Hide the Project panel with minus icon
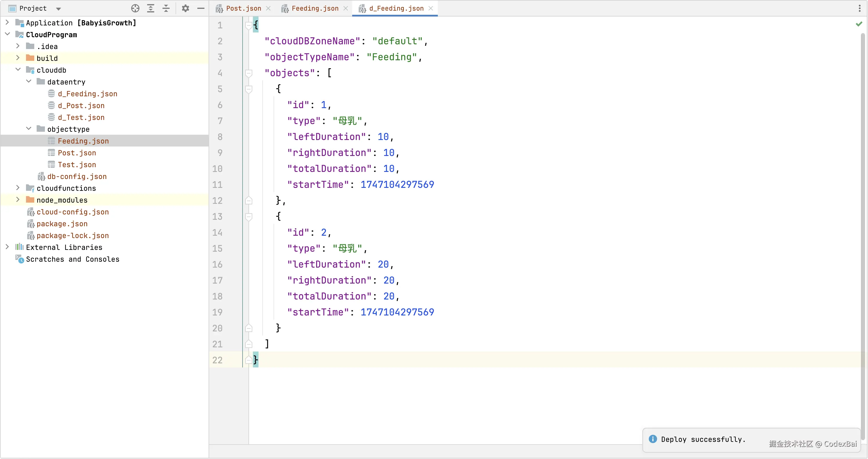Screen dimensions: 868x459 [201, 9]
